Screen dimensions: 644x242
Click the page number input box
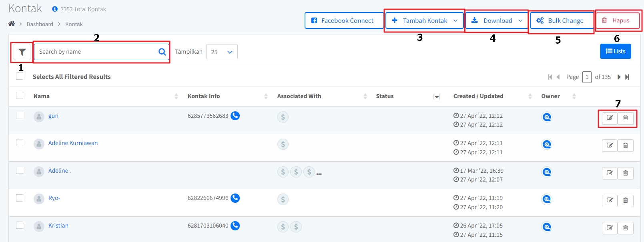tap(587, 77)
